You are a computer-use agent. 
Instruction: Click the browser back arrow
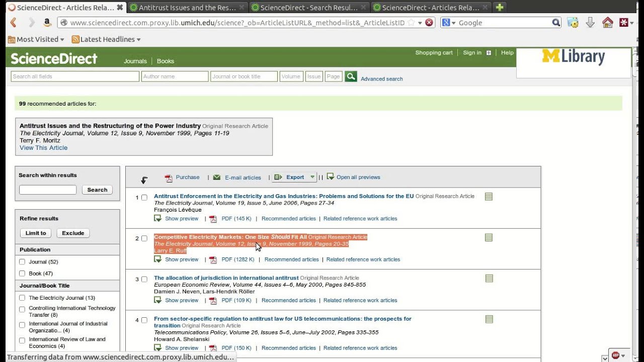14,23
